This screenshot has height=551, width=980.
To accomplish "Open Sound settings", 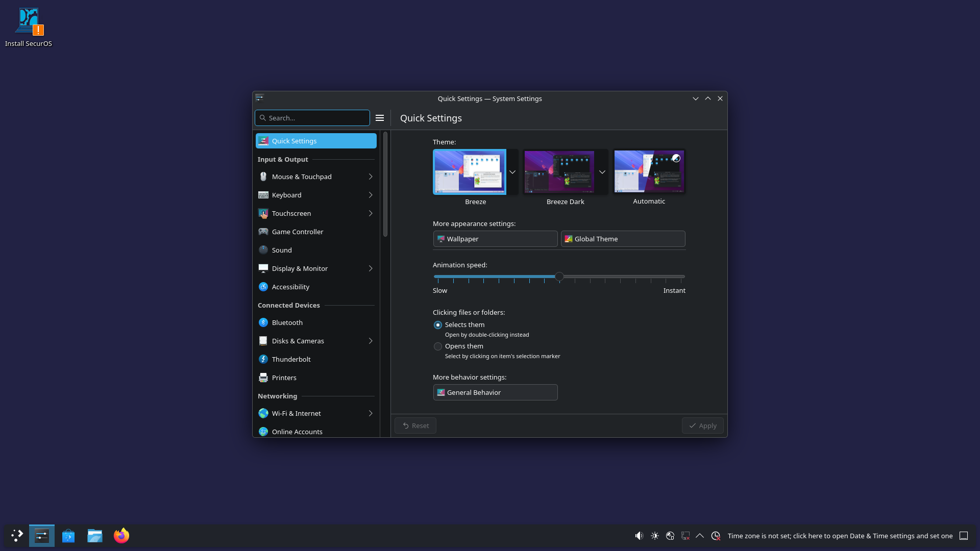I will (281, 250).
